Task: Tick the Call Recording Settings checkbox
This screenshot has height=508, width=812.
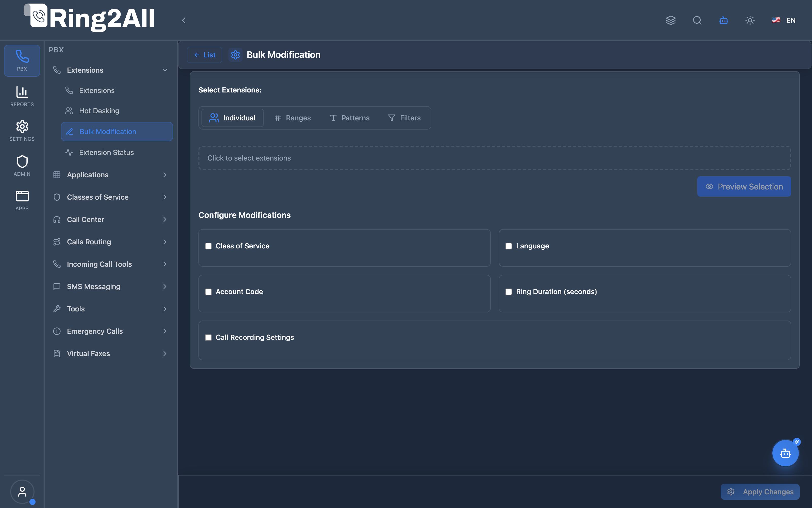Action: tap(208, 337)
